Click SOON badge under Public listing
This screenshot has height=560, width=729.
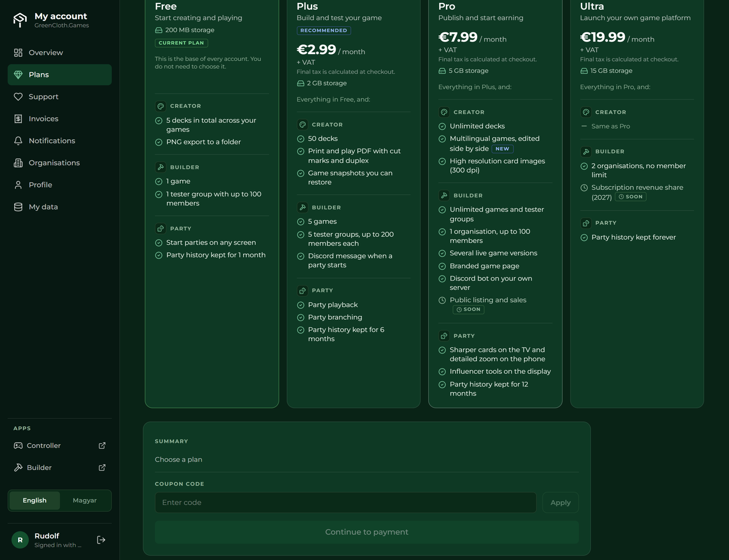[x=469, y=310]
